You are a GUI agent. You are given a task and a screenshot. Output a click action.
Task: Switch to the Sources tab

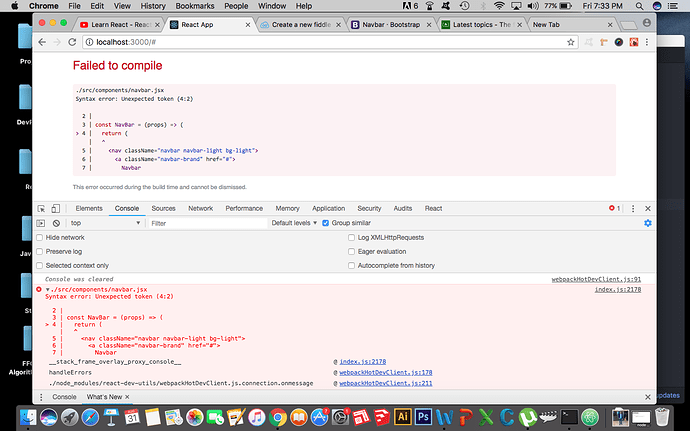pos(163,209)
